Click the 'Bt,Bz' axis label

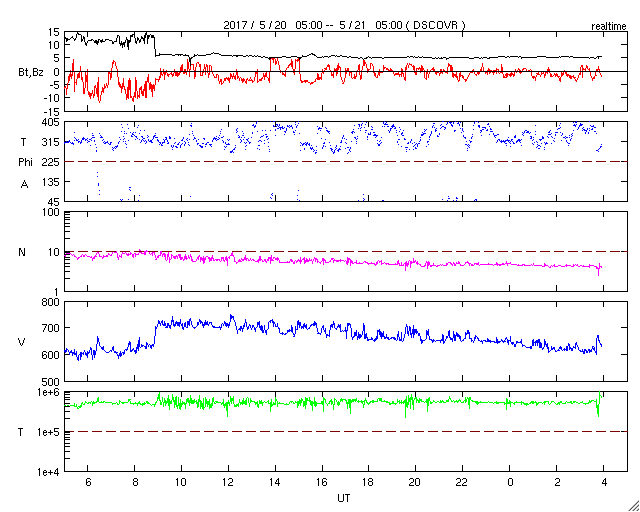pos(31,74)
